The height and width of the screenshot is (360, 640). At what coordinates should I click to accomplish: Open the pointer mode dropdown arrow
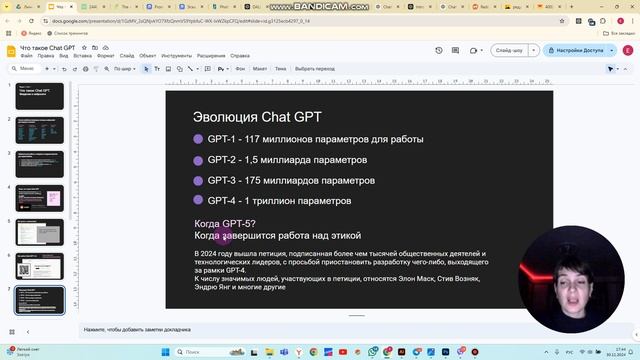(x=618, y=69)
